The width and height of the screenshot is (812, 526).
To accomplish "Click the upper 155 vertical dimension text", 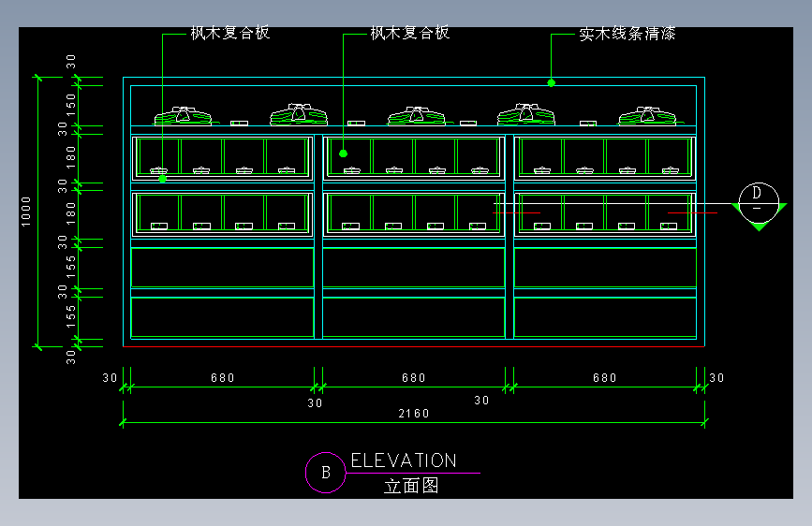I will coord(71,267).
